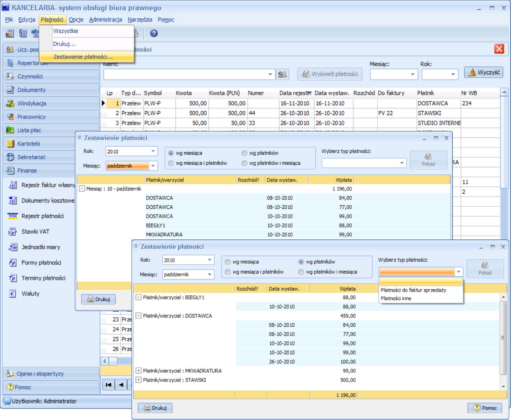This screenshot has height=420, width=511.
Task: Open Waluty item
Action: (x=24, y=293)
